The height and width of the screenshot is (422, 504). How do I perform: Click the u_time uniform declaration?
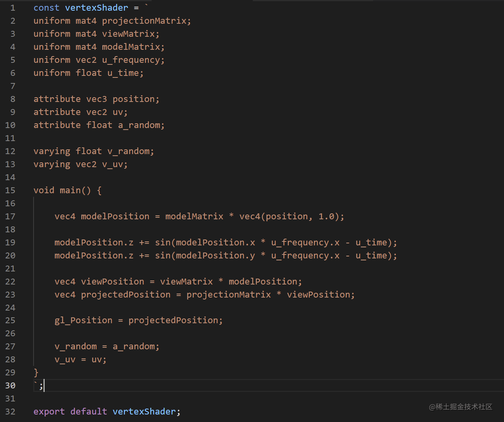coord(89,73)
